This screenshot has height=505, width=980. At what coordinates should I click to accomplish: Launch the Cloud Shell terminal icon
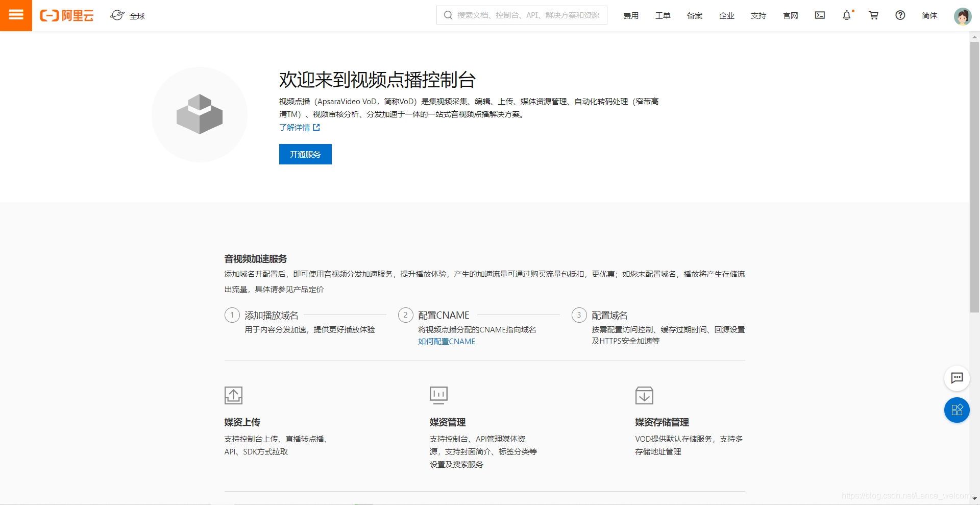tap(820, 15)
